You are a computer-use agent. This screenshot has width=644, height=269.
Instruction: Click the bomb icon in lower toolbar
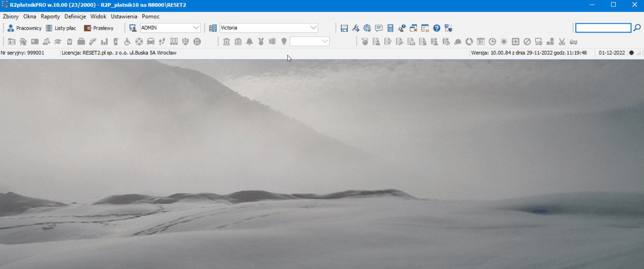pos(365,41)
